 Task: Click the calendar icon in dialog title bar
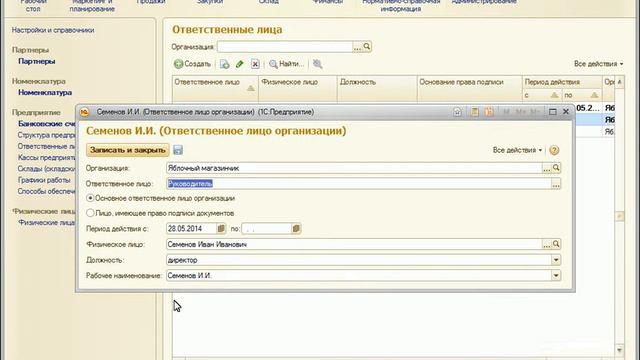489,112
